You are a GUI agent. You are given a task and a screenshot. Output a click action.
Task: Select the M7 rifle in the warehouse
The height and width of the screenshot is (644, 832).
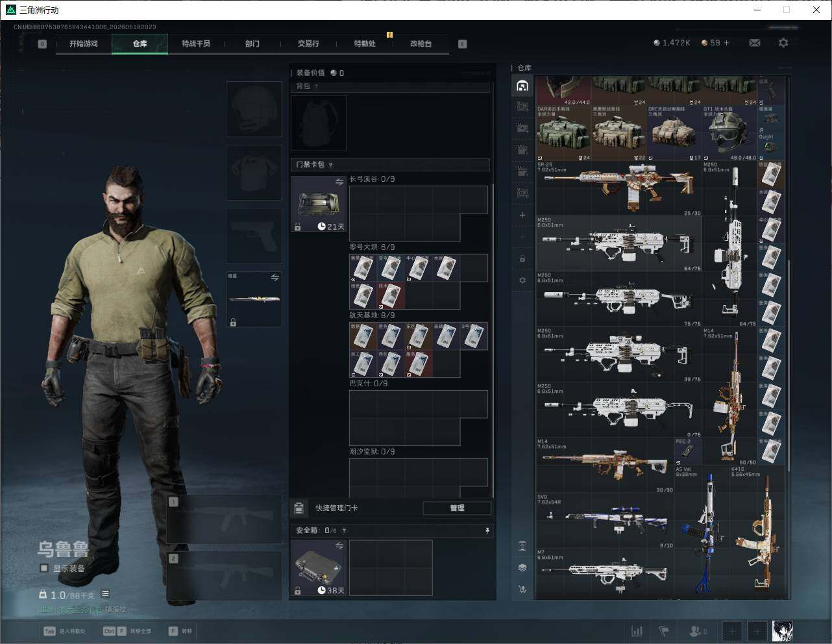coord(605,575)
